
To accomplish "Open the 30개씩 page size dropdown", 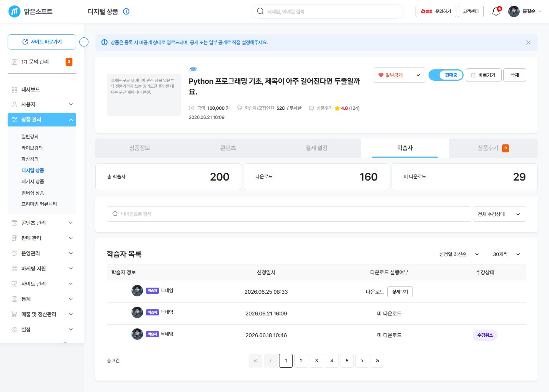I will (x=506, y=254).
